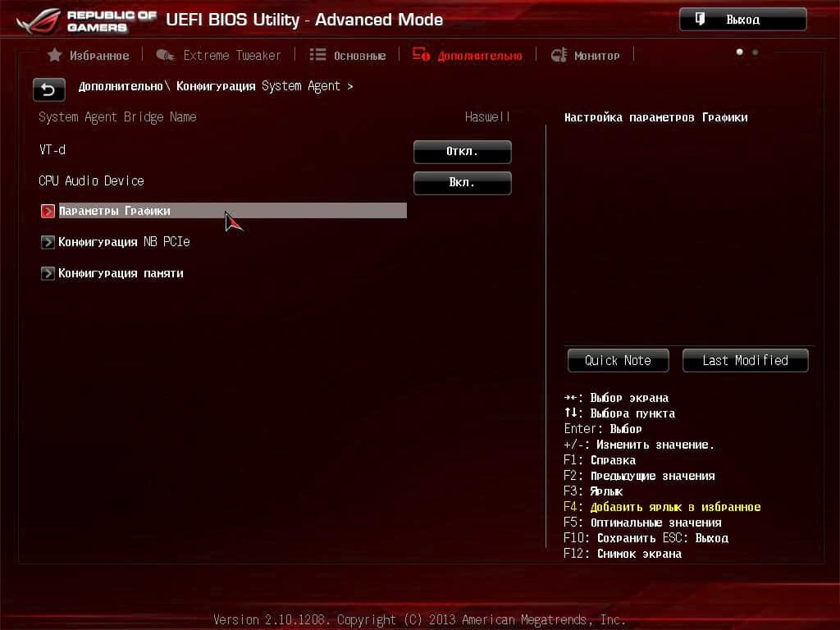Click Выбор экрана hint text
The image size is (840, 630).
[629, 398]
